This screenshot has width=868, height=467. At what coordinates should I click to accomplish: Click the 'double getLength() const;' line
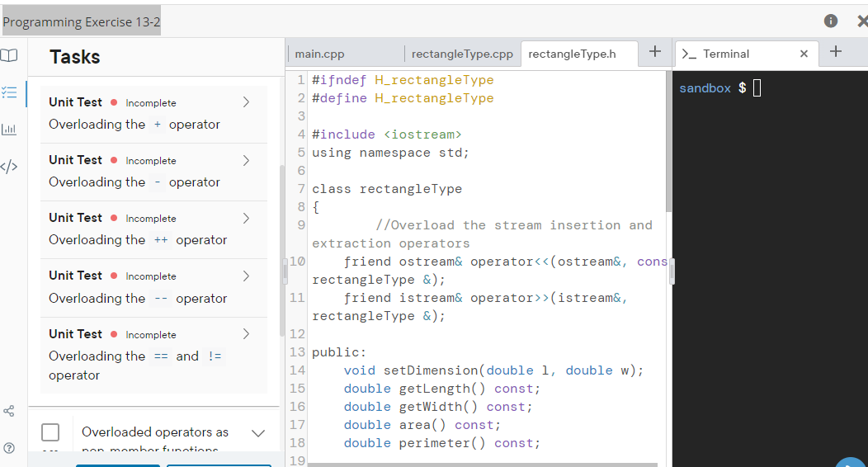[x=441, y=389]
